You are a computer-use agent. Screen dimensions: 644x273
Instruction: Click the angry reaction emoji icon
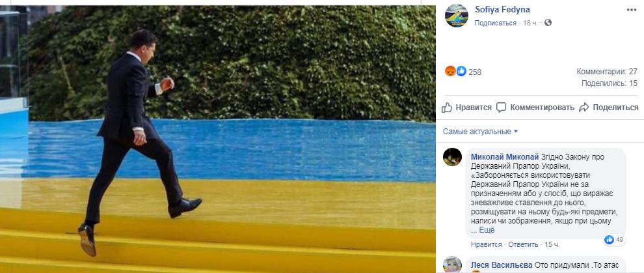(451, 72)
